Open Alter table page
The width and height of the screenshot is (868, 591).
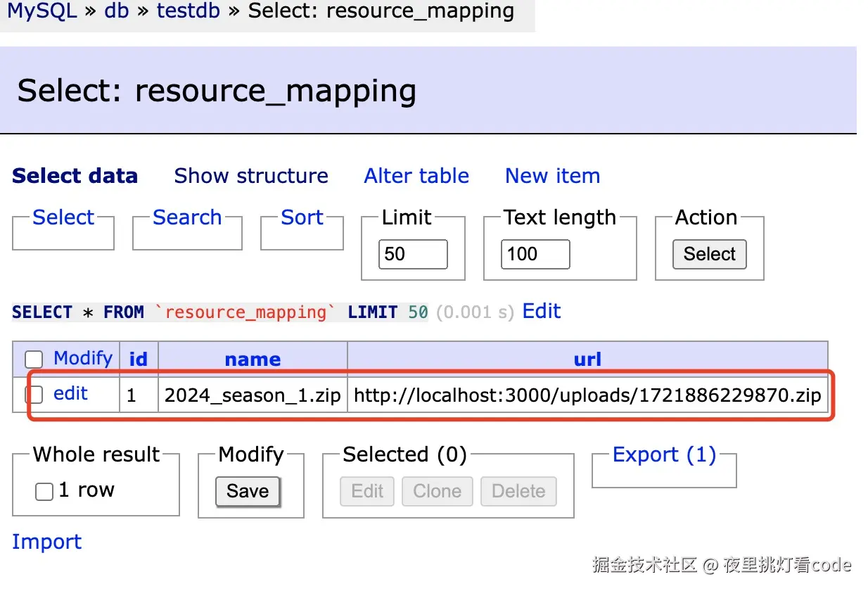[416, 176]
